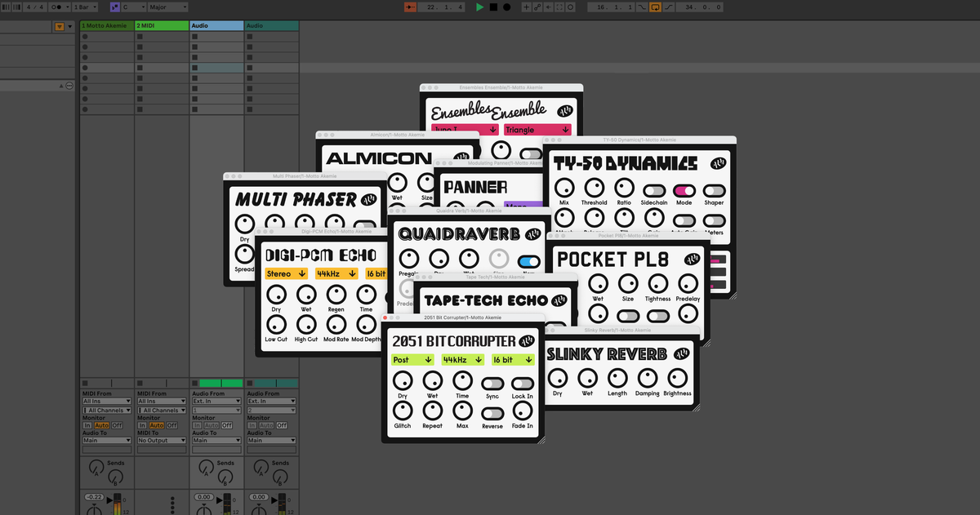Click the logo badge in Multi Phaser
The width and height of the screenshot is (980, 515).
[x=369, y=199]
